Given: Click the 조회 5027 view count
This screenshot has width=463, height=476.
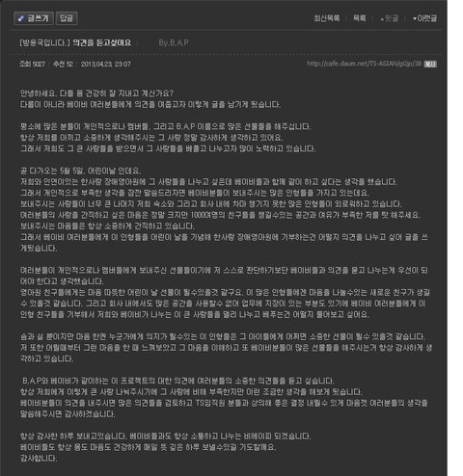Looking at the screenshot, I should [x=32, y=65].
